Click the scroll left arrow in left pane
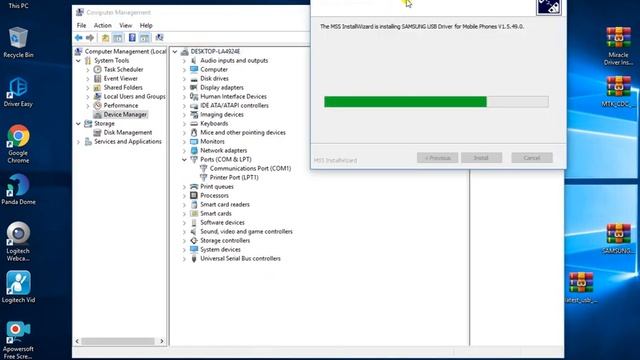Screen dimensions: 640x360 point(77,341)
